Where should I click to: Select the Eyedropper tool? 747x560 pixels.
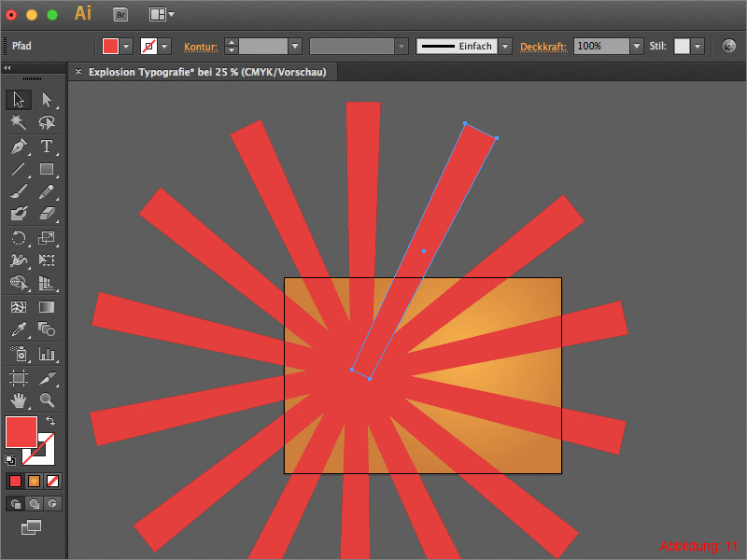coord(19,329)
